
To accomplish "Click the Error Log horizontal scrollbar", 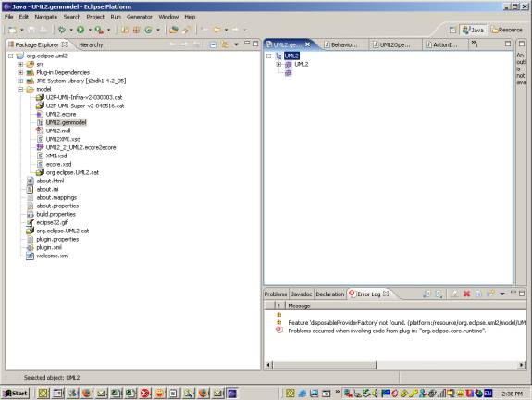I will (x=395, y=365).
